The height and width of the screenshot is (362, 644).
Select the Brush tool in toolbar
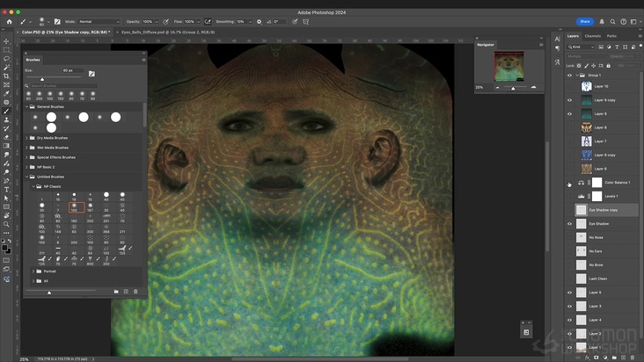coord(6,111)
